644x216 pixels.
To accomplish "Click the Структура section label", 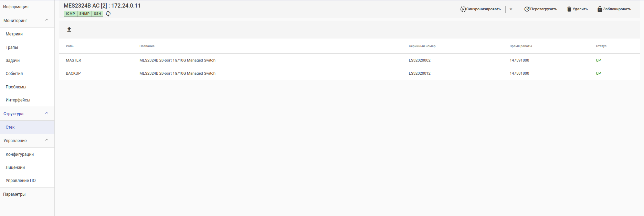I will [13, 114].
